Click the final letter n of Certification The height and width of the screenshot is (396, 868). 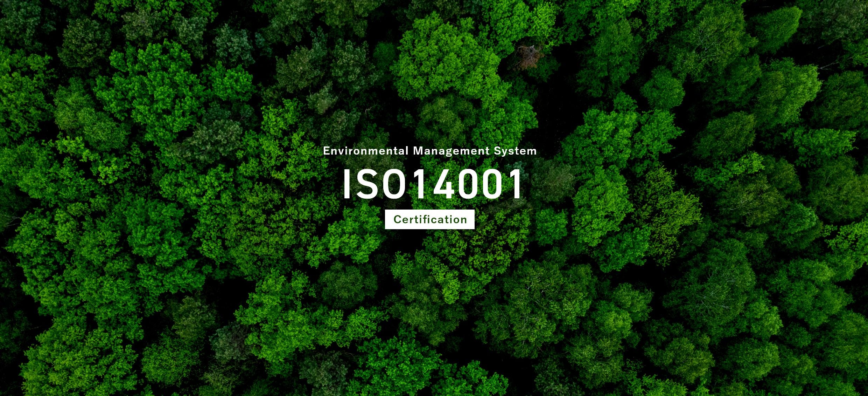pos(464,220)
